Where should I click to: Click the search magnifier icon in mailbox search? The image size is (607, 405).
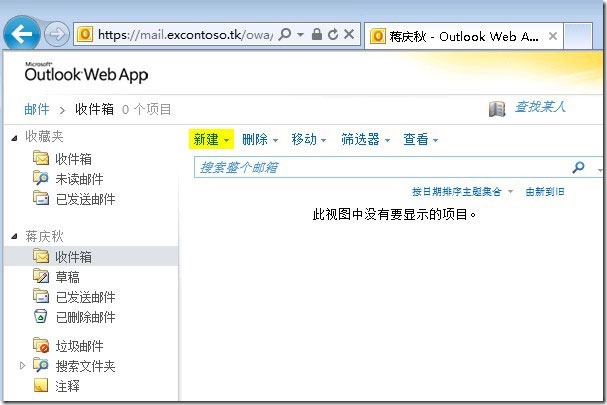coord(578,168)
